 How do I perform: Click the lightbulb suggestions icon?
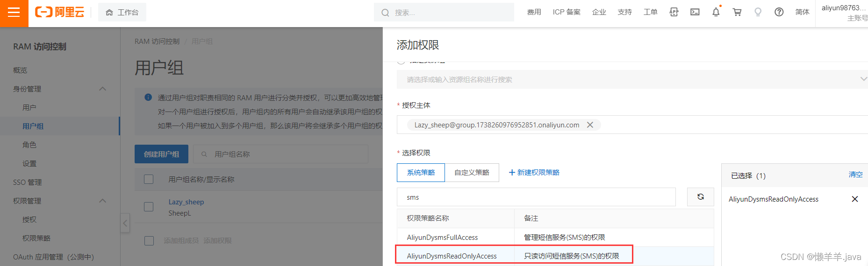pos(758,12)
